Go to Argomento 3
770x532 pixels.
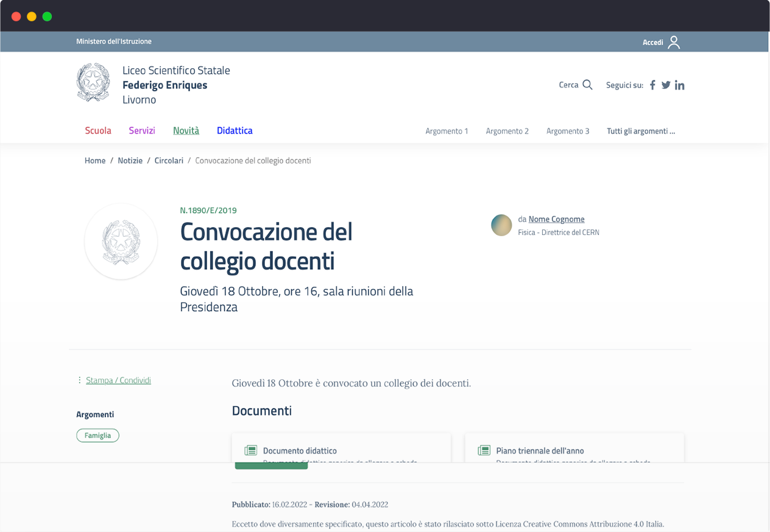coord(568,131)
